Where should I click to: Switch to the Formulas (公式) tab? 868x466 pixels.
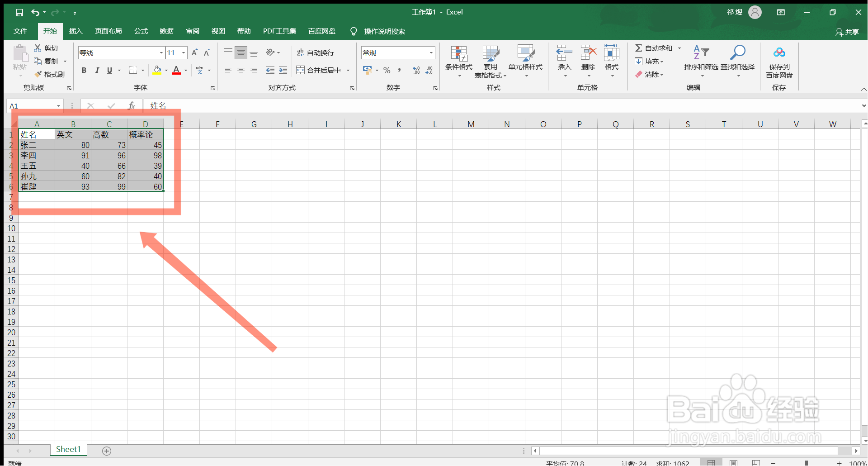coord(141,31)
